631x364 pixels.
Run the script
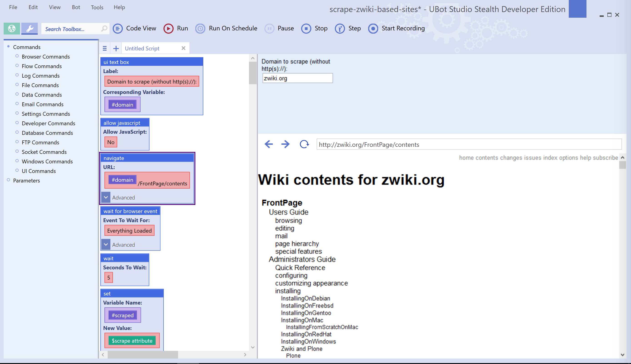click(176, 29)
